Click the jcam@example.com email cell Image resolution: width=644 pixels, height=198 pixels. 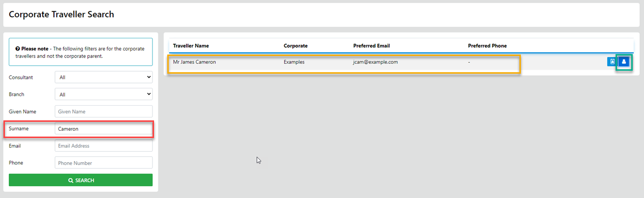375,62
